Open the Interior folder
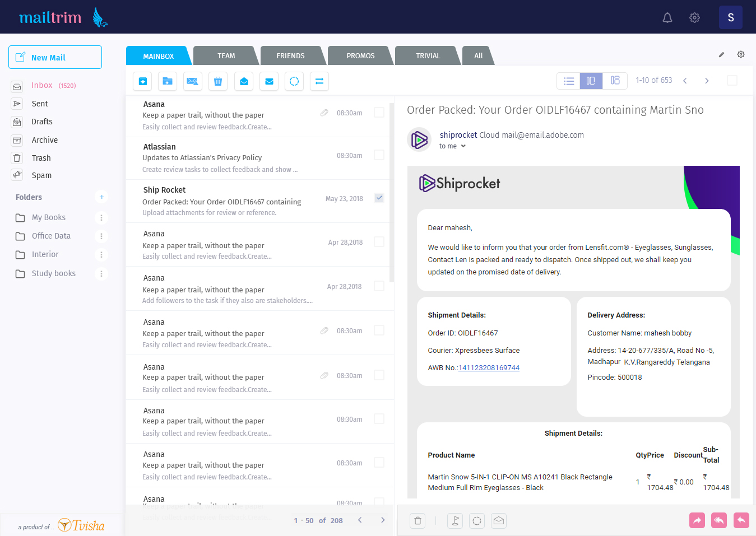The width and height of the screenshot is (756, 536). click(45, 254)
